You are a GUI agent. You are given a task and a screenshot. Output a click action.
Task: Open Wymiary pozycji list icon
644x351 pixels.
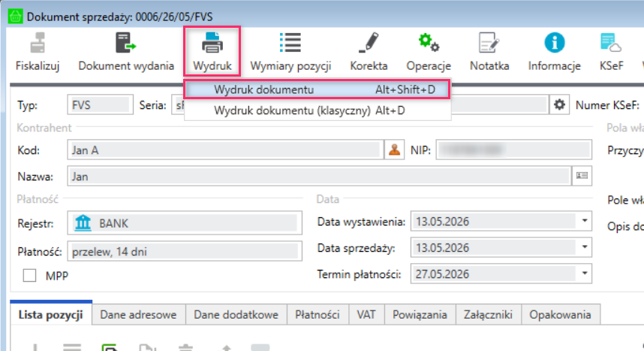(x=290, y=43)
